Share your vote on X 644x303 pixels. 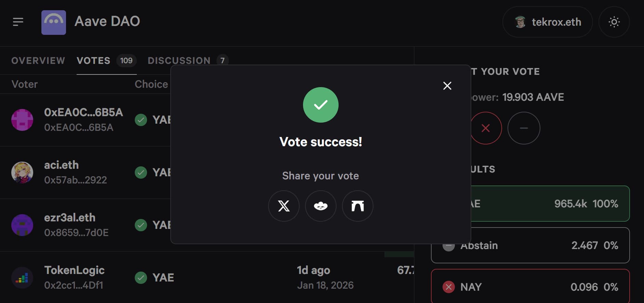(284, 206)
